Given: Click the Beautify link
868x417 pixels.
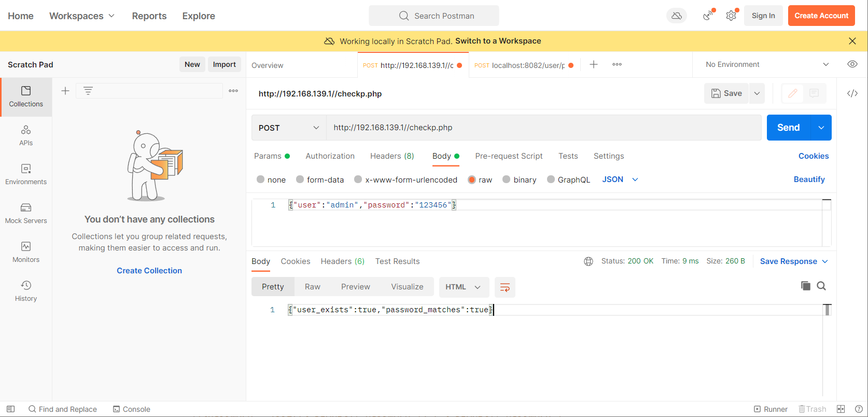Looking at the screenshot, I should tap(809, 179).
